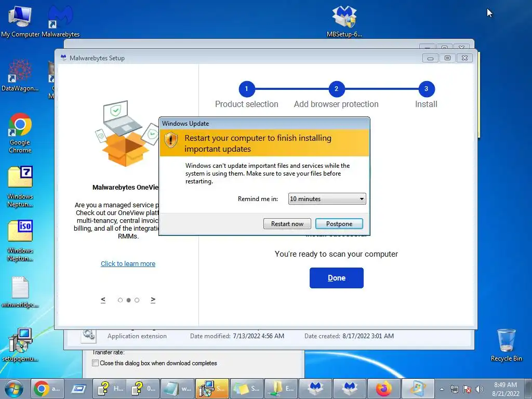Click step 1 Product selection circle
Image resolution: width=532 pixels, height=399 pixels.
tap(247, 89)
